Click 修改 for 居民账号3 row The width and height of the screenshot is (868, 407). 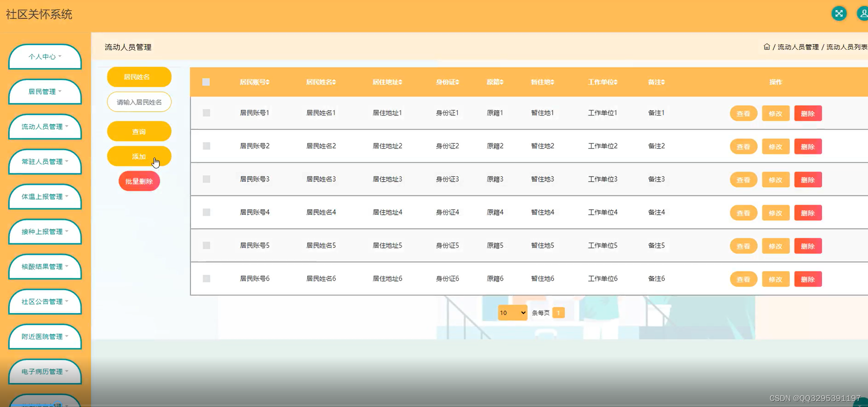click(x=776, y=180)
